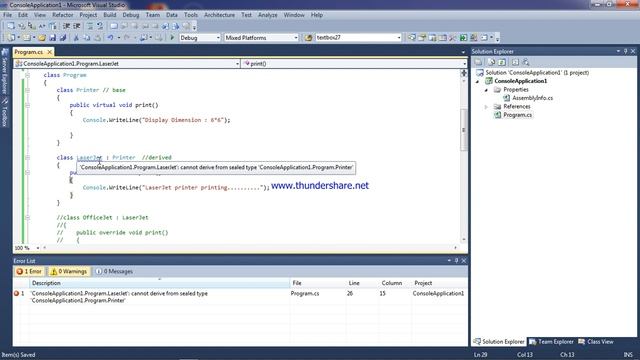Screen dimensions: 640x360
Task: Switch to the Team Explorer tab
Action: (551, 342)
